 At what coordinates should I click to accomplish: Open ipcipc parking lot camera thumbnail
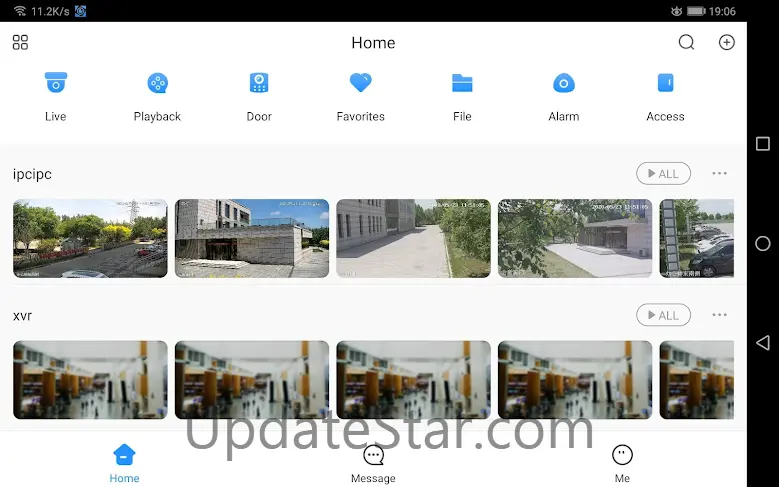pyautogui.click(x=90, y=239)
